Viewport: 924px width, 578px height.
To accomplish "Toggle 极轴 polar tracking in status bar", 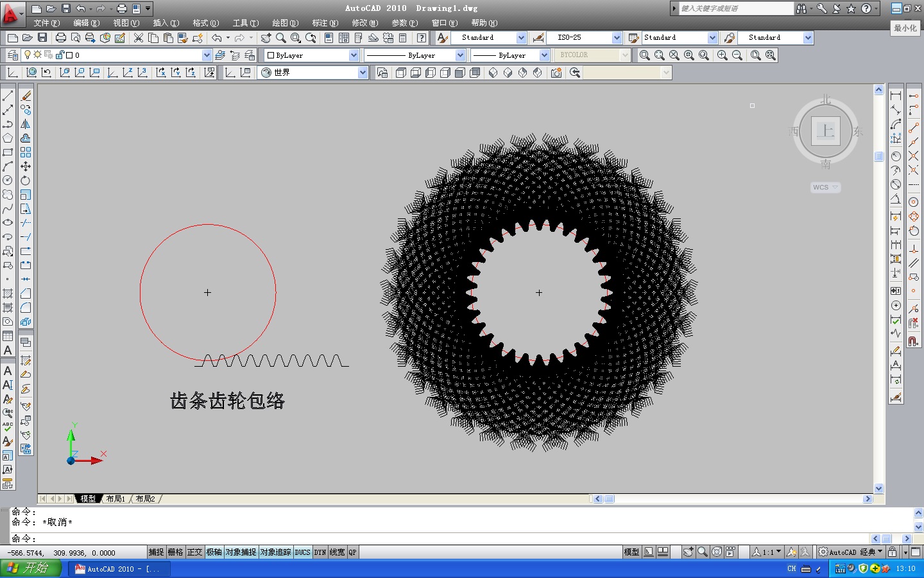I will 214,552.
